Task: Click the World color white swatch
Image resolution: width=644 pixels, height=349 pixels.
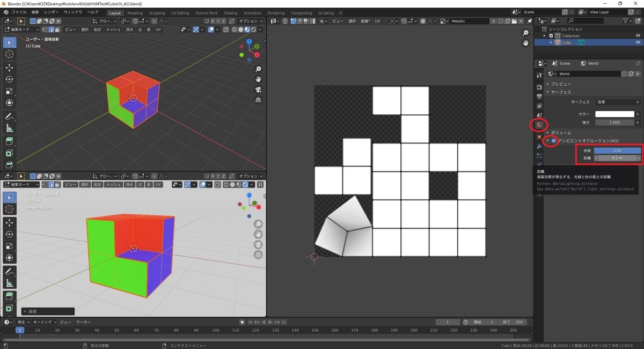Action: 614,114
